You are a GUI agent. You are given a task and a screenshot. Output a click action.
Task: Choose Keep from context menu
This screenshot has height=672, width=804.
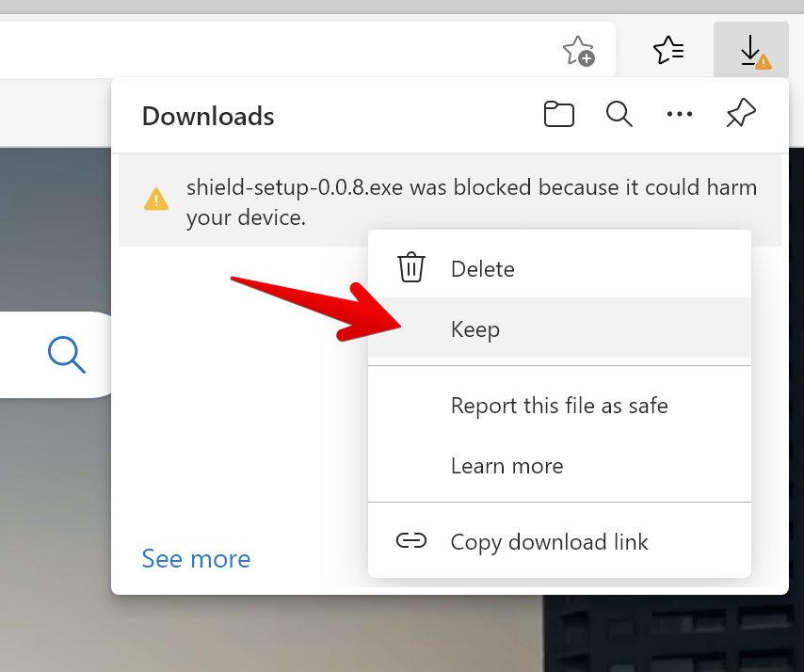coord(559,328)
